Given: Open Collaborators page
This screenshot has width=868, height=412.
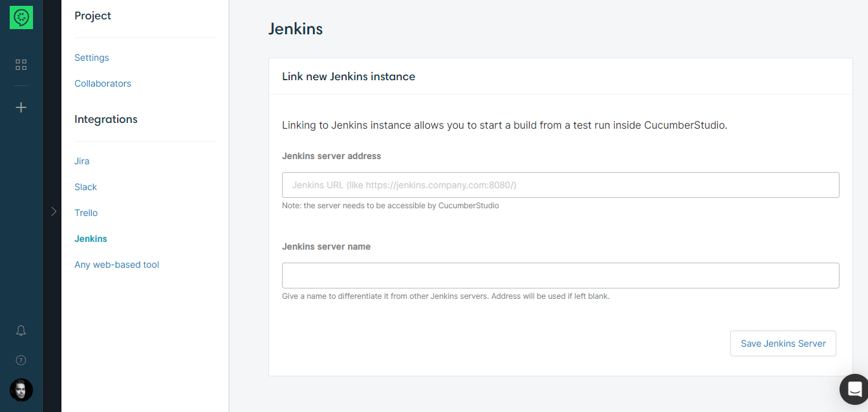Looking at the screenshot, I should (103, 83).
